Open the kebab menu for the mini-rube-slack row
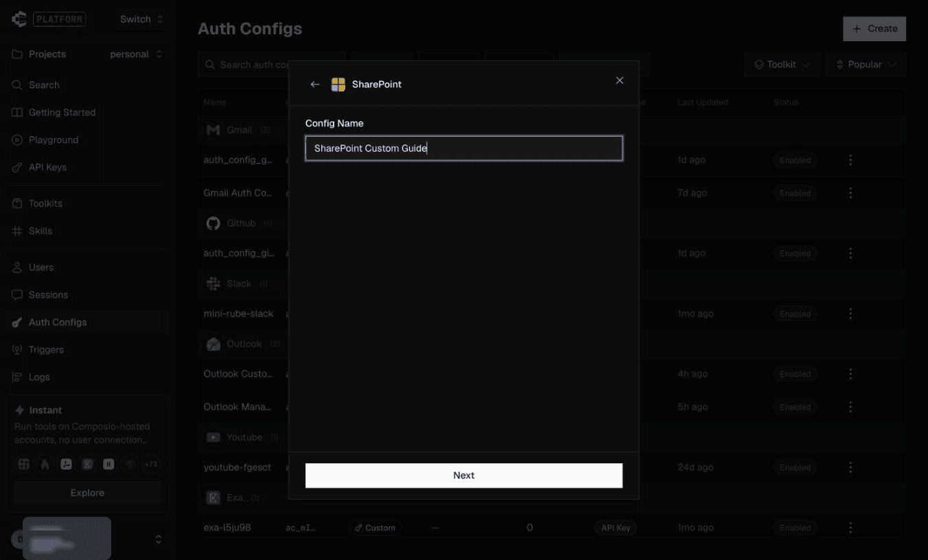Viewport: 928px width, 560px height. point(850,314)
